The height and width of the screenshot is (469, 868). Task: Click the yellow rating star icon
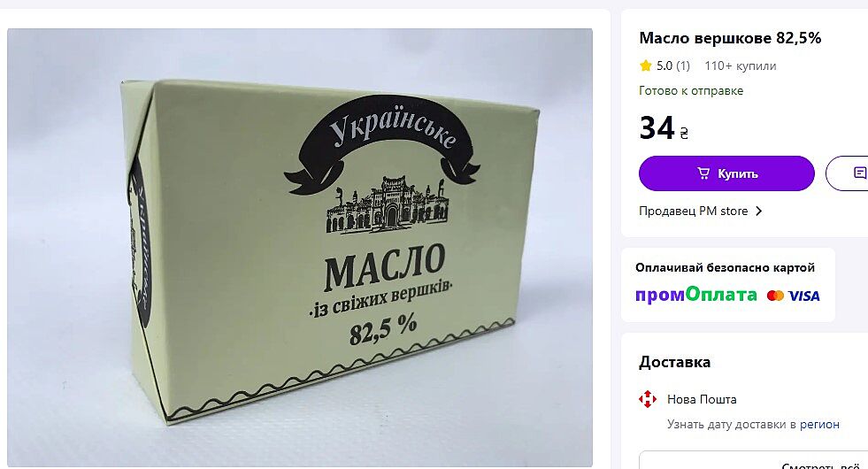tap(645, 65)
